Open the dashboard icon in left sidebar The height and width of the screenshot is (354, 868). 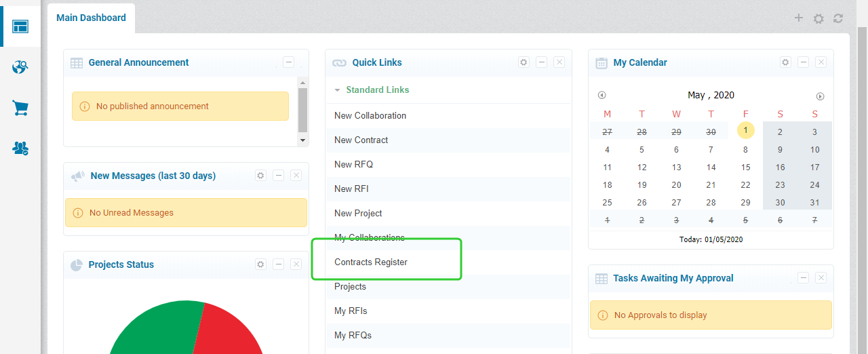(20, 26)
